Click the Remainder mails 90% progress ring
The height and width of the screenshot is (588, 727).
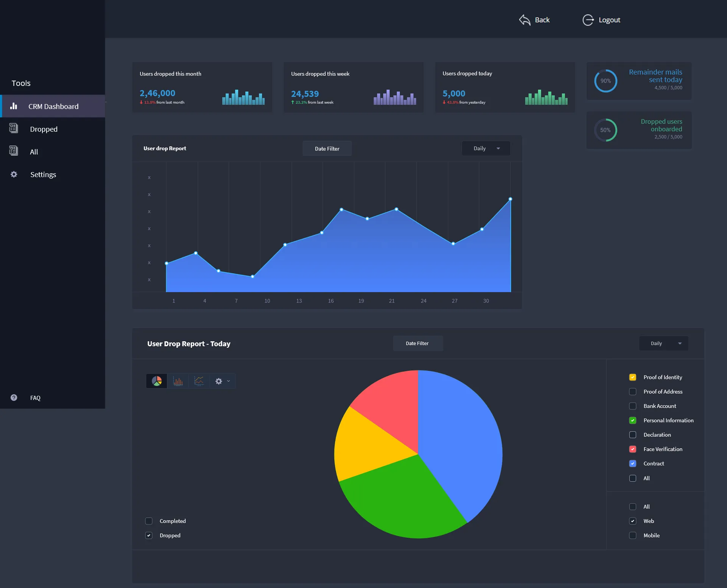pyautogui.click(x=605, y=81)
